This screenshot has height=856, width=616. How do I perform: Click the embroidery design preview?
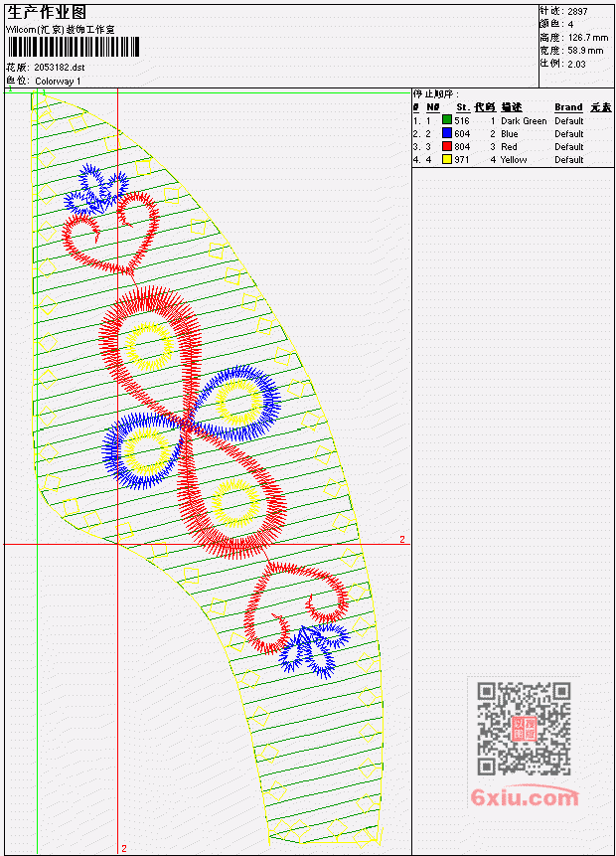pyautogui.click(x=208, y=469)
